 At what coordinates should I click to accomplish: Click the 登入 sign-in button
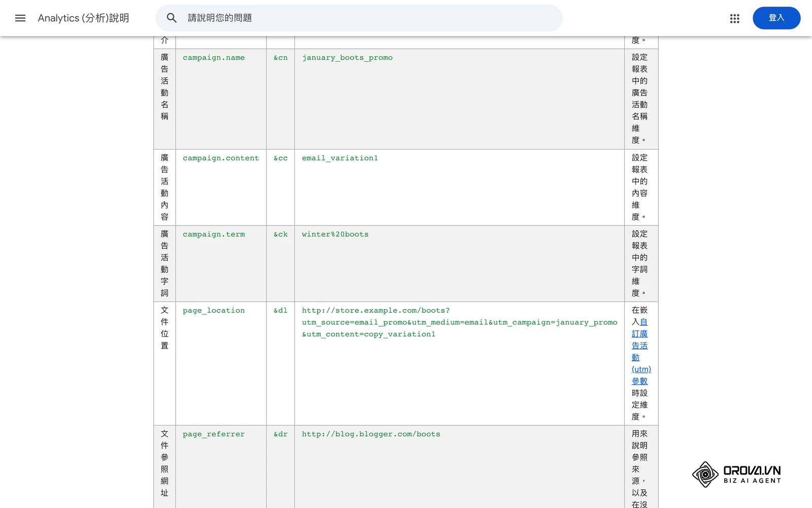776,18
